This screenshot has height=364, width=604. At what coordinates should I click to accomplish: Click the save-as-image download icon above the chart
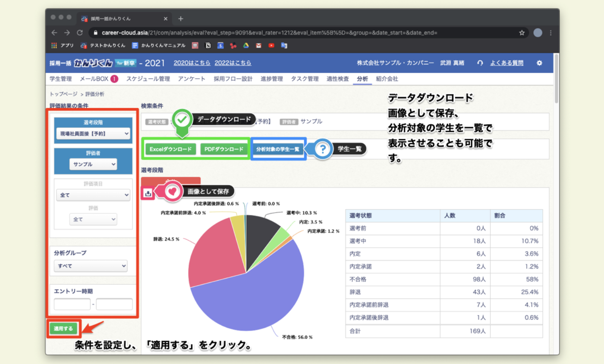coord(148,193)
